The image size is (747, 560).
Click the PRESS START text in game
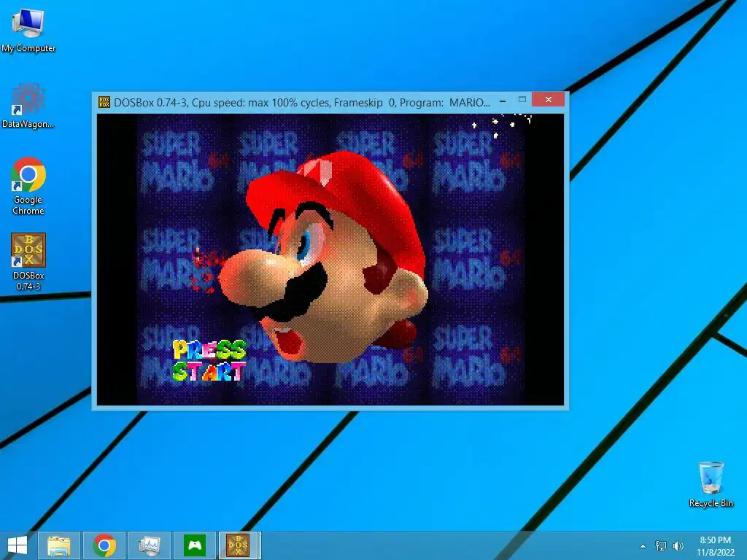(209, 360)
